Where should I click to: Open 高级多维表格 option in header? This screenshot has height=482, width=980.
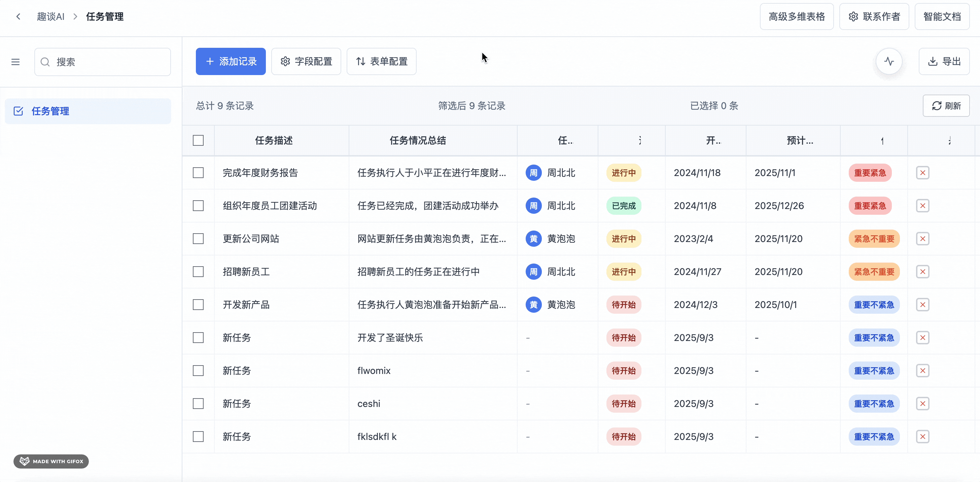[x=797, y=17]
